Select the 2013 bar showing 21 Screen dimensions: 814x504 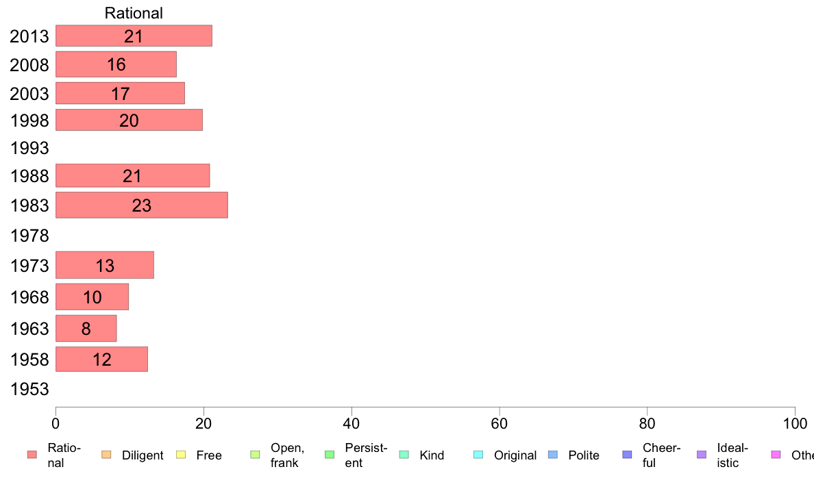(x=134, y=36)
